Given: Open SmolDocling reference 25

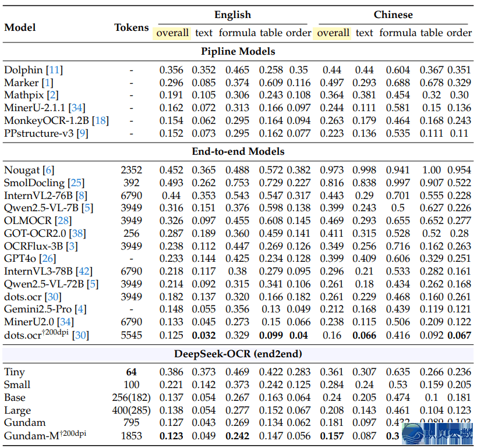Looking at the screenshot, I should (x=76, y=183).
